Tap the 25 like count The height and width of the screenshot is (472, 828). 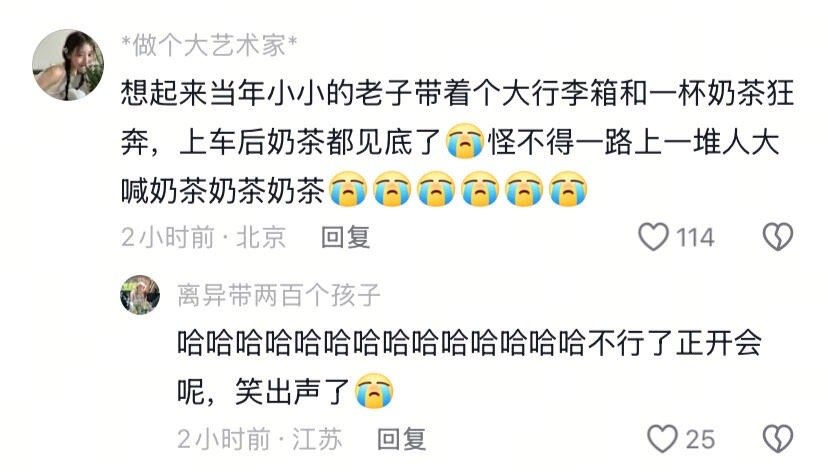[x=700, y=439]
